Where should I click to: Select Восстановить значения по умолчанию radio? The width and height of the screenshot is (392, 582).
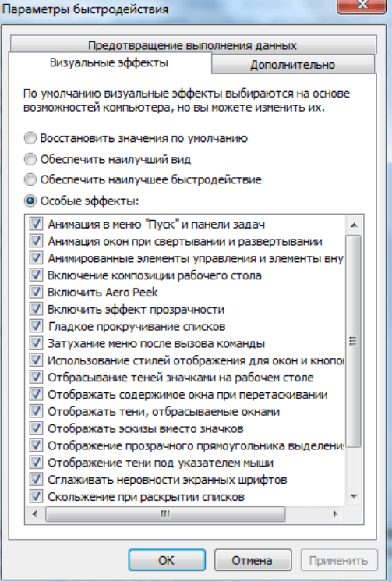(x=30, y=138)
